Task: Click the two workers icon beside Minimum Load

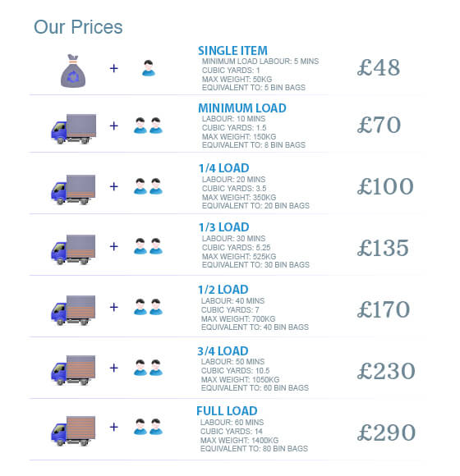Action: point(149,126)
